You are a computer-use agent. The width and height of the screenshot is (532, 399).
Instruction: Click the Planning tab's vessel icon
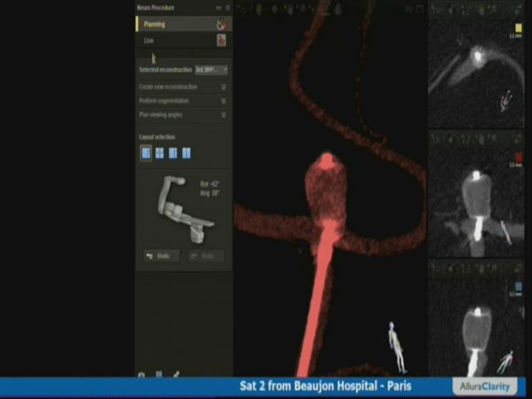coord(222,24)
